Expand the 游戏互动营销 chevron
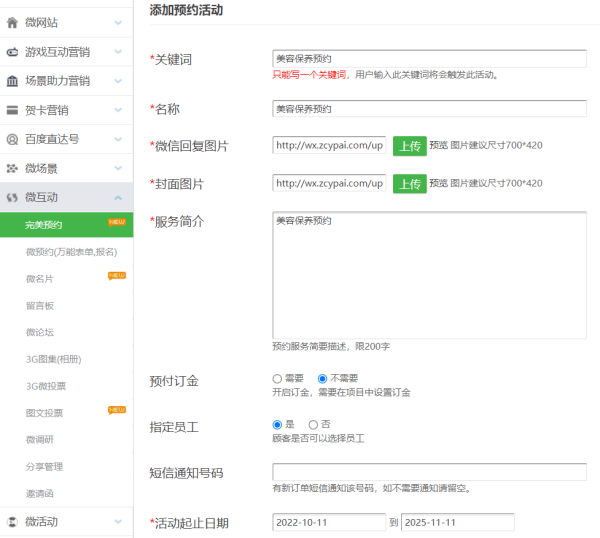 [118, 52]
